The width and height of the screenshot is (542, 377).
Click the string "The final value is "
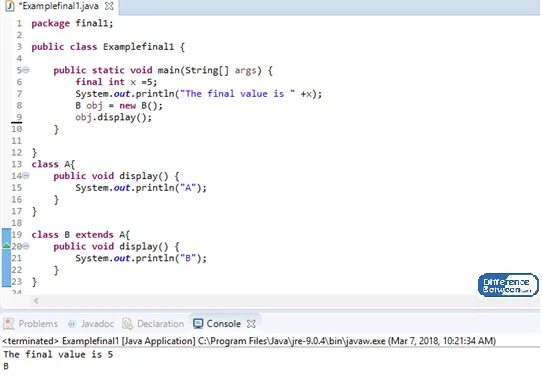237,94
